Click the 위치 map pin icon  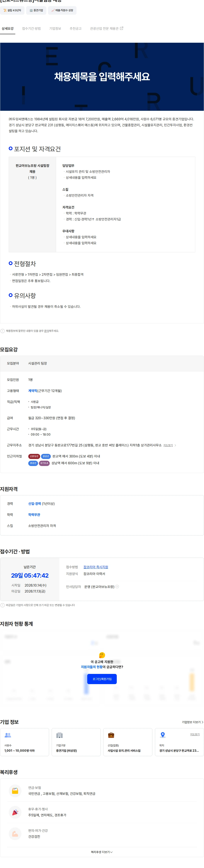point(163,735)
